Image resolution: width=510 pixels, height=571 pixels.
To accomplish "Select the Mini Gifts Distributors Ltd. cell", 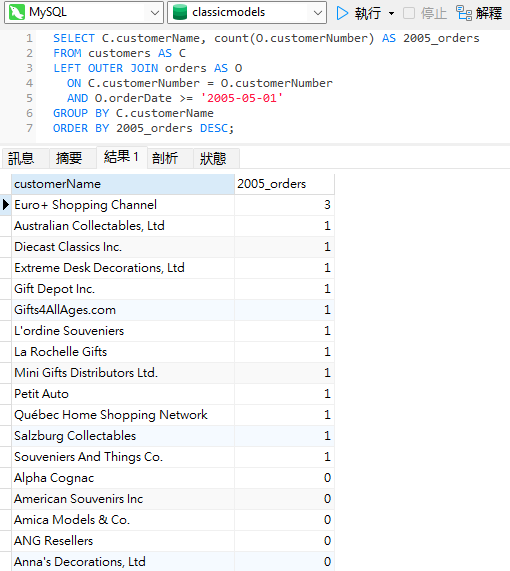I will tap(123, 373).
